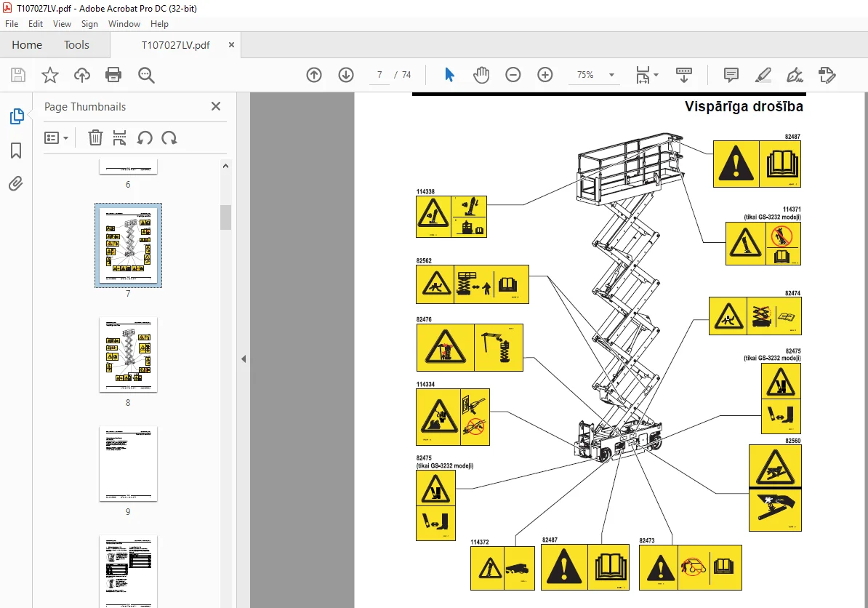The height and width of the screenshot is (608, 868).
Task: Go to previous page arrow
Action: click(x=314, y=75)
